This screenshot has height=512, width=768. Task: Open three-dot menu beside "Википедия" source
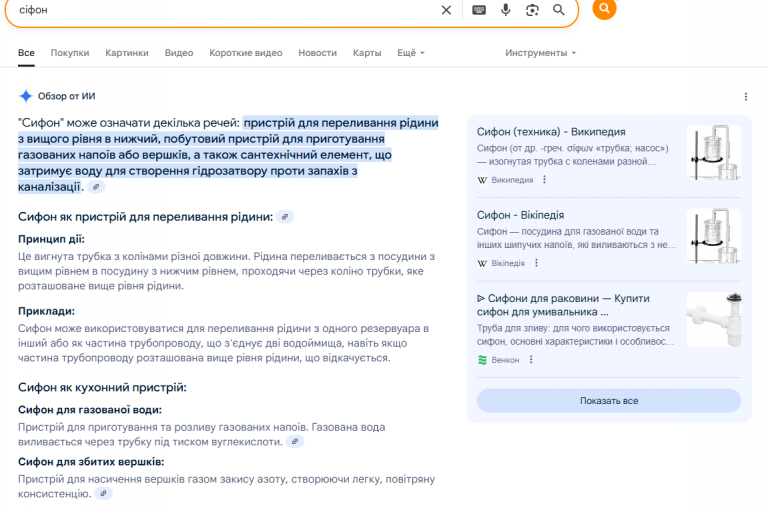(x=544, y=180)
